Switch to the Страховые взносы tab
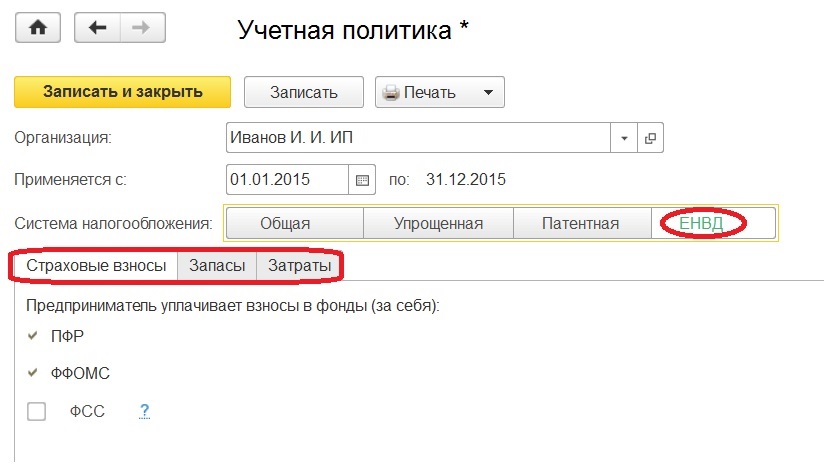Viewport: 824px width, 474px height. coord(96,266)
